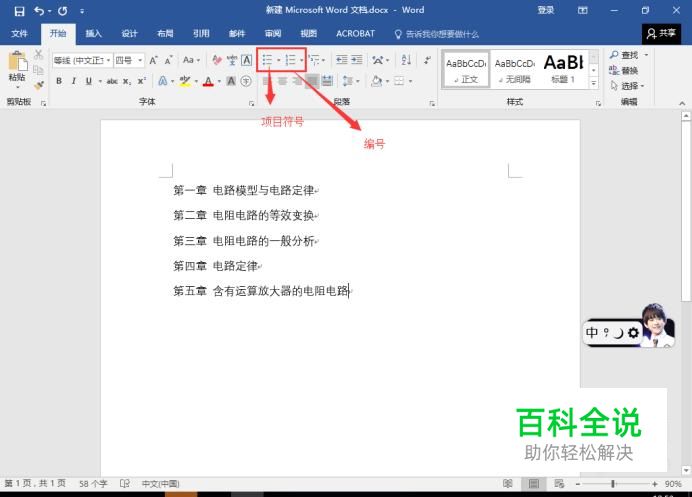692x497 pixels.
Task: Open the 文件 (File) tab
Action: coord(19,34)
